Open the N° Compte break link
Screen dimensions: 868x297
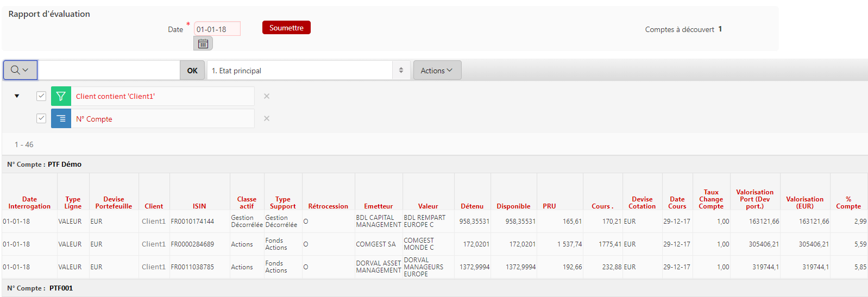click(x=94, y=119)
